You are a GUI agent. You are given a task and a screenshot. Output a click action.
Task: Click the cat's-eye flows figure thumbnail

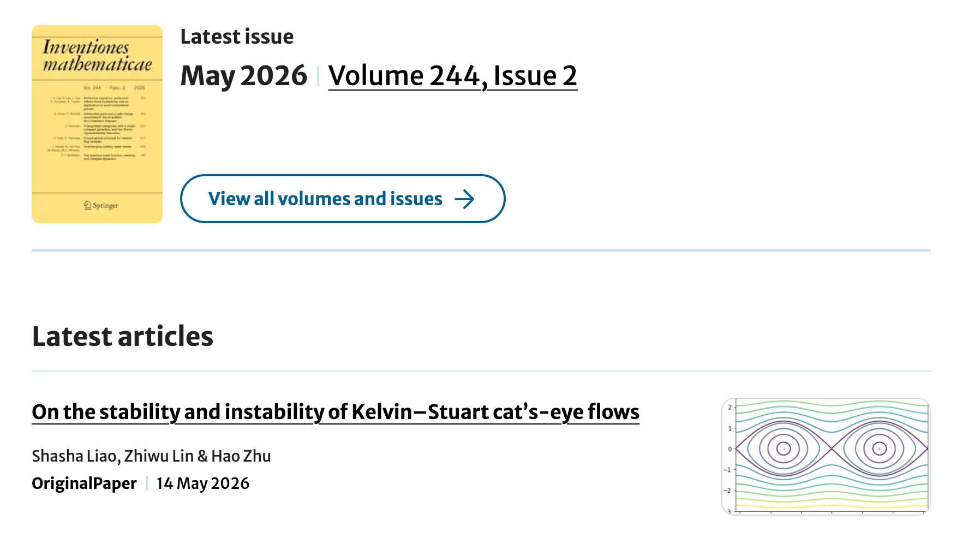826,456
